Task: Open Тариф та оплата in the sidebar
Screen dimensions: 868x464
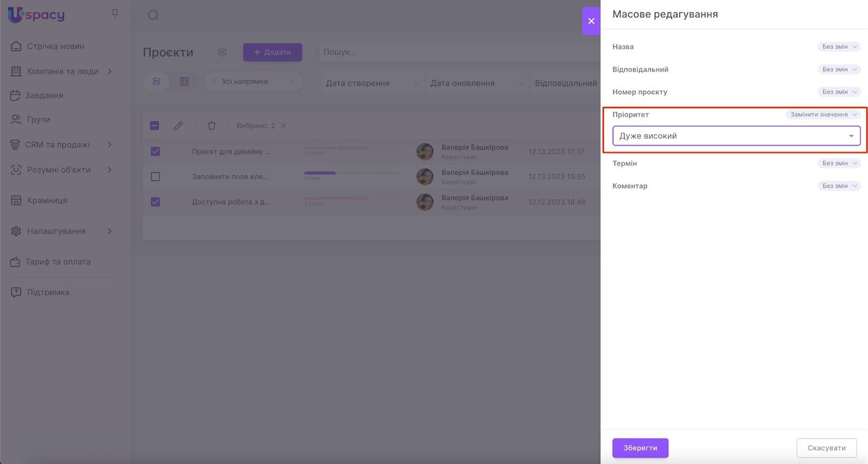Action: (58, 262)
